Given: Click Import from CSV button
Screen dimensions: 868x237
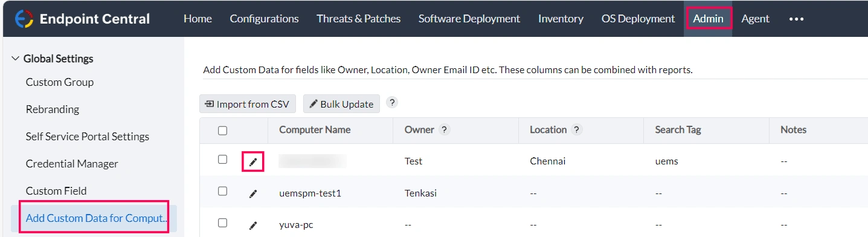Looking at the screenshot, I should [x=247, y=104].
